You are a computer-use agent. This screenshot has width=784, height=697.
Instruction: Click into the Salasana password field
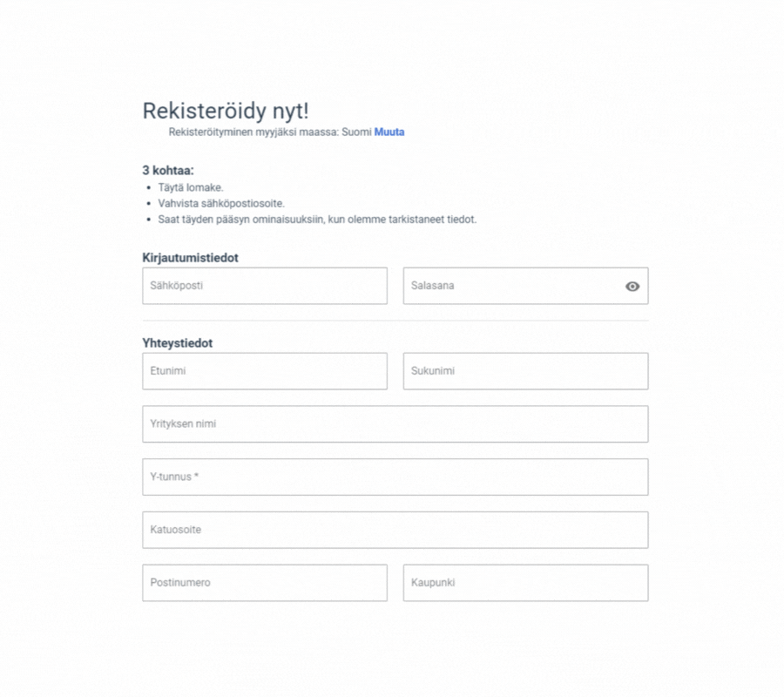tap(525, 286)
